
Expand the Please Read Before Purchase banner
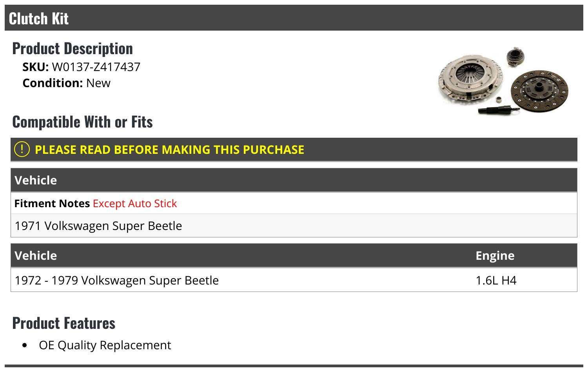click(169, 150)
